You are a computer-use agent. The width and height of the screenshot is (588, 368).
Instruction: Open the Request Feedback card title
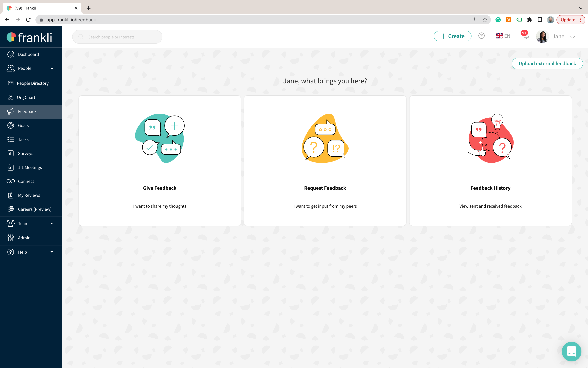pyautogui.click(x=325, y=188)
